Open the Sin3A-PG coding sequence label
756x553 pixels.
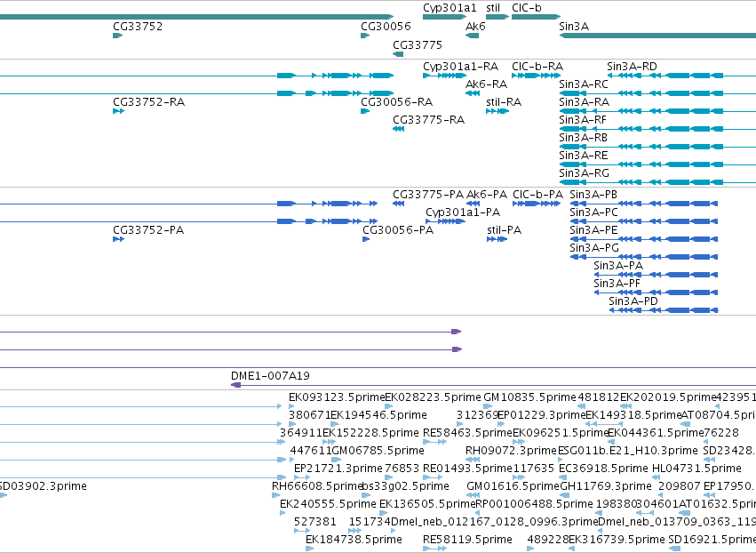tap(594, 248)
